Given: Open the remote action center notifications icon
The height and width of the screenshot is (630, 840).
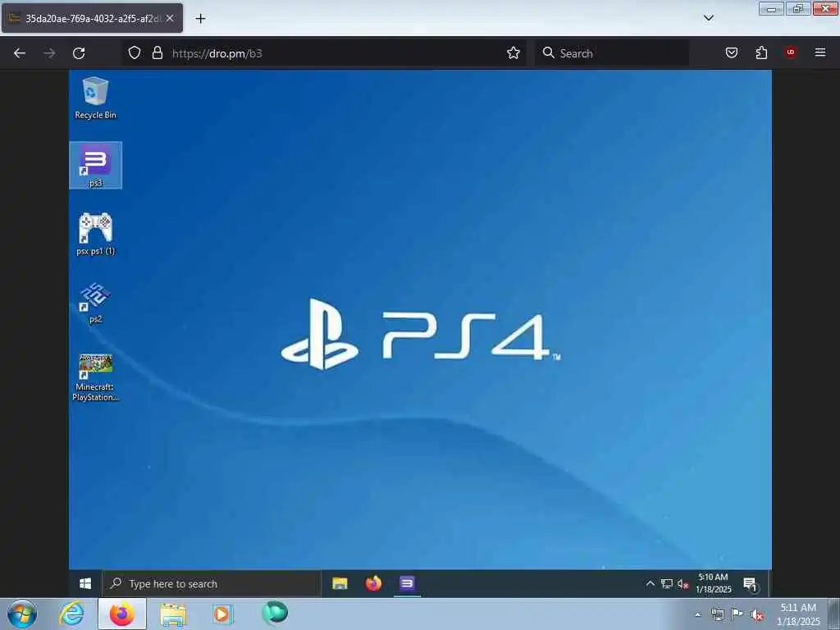Looking at the screenshot, I should (x=750, y=584).
